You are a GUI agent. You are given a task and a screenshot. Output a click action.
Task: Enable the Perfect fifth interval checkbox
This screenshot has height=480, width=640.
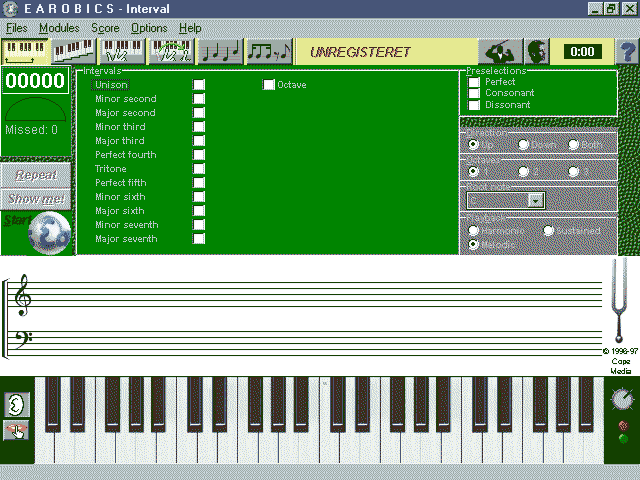point(199,183)
